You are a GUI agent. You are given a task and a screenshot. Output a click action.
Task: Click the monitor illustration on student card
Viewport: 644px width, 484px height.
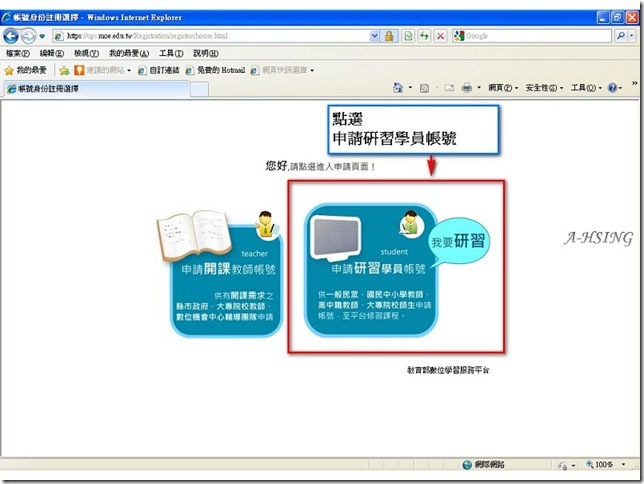[x=336, y=239]
